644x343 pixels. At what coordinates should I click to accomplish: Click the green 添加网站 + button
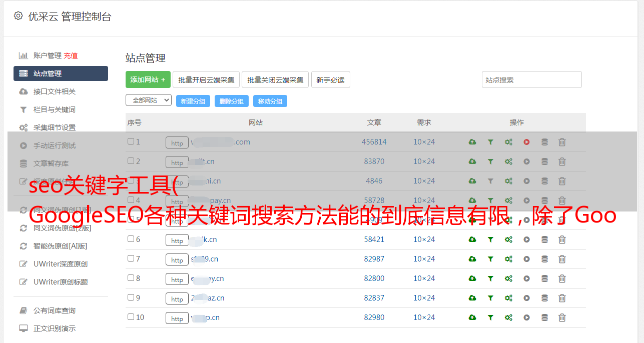pos(148,79)
